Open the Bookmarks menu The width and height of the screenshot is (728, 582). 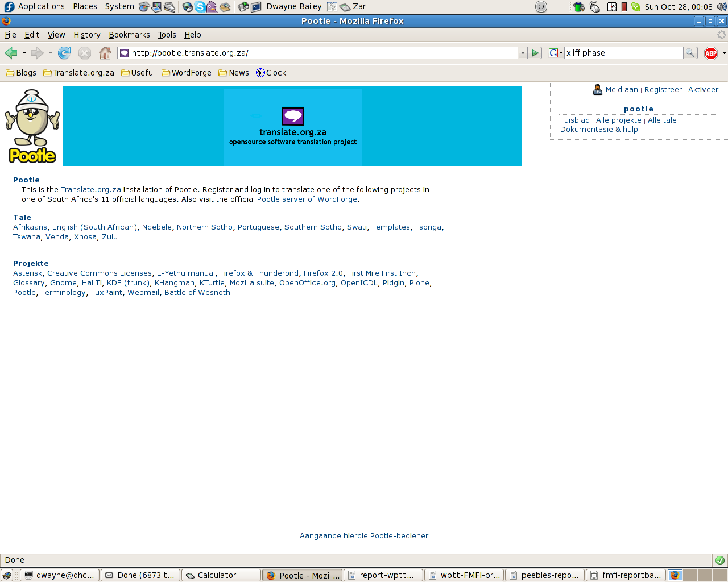point(129,35)
